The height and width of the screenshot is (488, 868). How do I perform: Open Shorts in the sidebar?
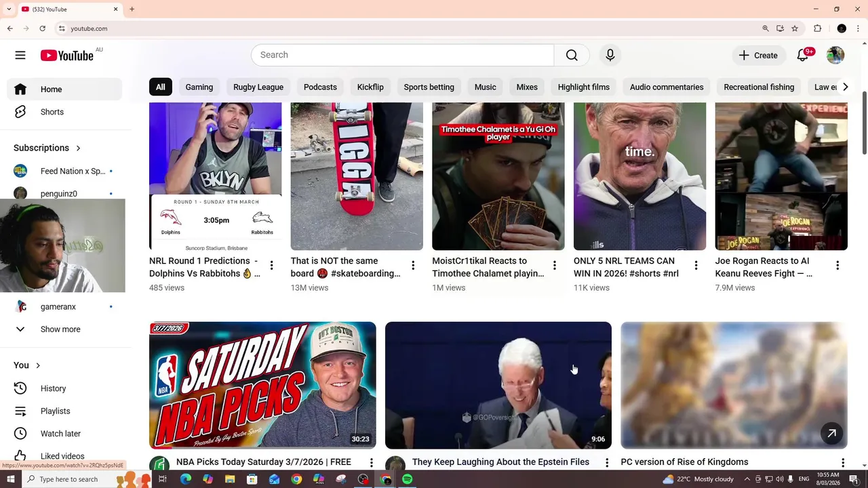[64, 112]
